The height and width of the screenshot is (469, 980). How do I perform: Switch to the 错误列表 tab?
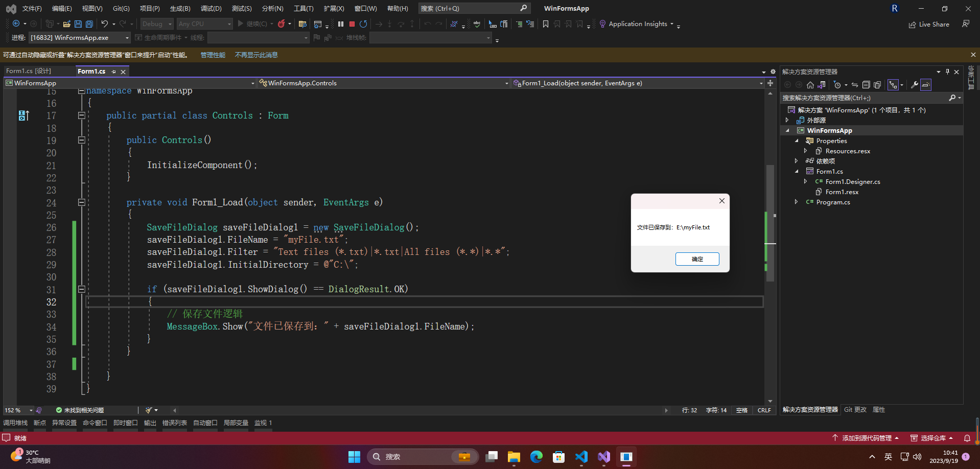click(x=175, y=423)
